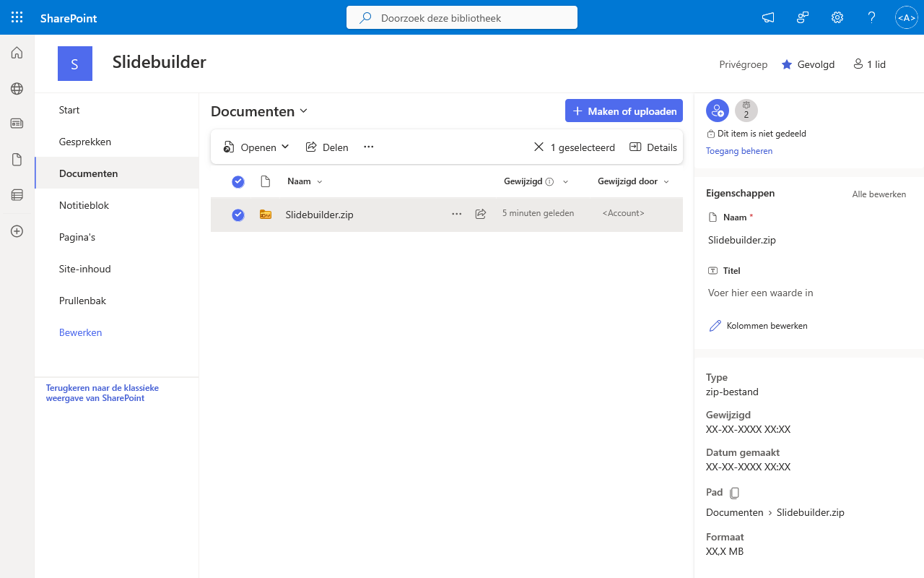Click the file type column header icon
The width and height of the screenshot is (924, 578).
point(266,182)
